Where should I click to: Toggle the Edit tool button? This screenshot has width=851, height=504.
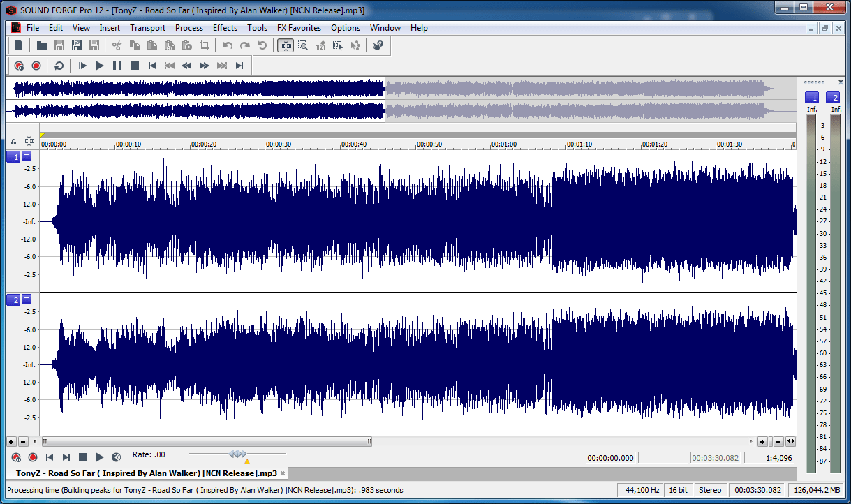pos(286,45)
